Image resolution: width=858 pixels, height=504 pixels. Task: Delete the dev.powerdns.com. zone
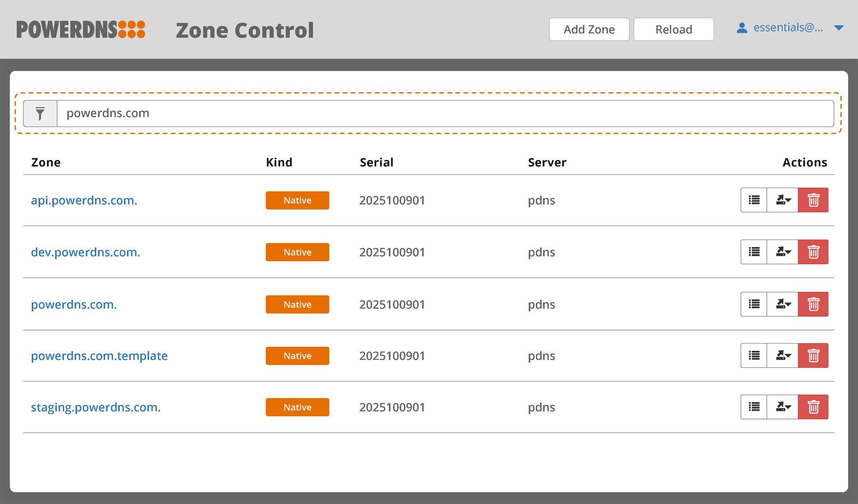coord(813,252)
